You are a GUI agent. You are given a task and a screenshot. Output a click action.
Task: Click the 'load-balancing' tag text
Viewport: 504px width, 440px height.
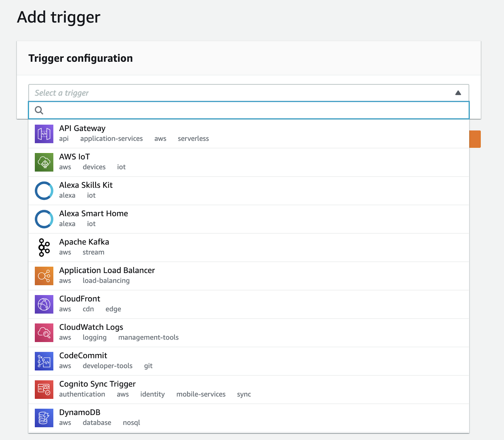tap(106, 281)
